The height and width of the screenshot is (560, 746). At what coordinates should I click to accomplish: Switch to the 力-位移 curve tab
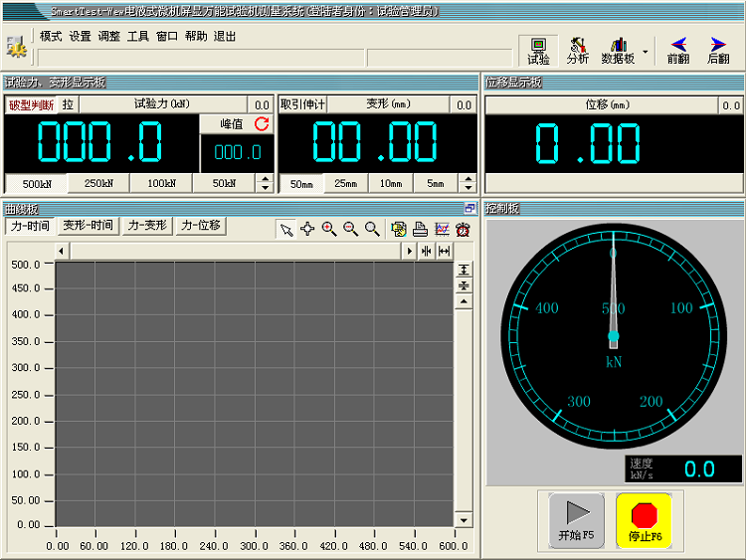pyautogui.click(x=201, y=225)
